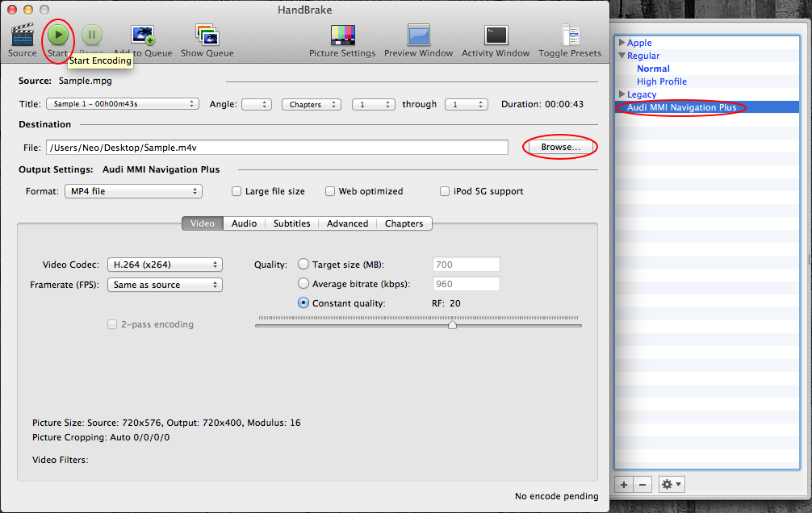Screen dimensions: 812x513
Task: Enable Large file size checkbox
Action: [x=236, y=191]
